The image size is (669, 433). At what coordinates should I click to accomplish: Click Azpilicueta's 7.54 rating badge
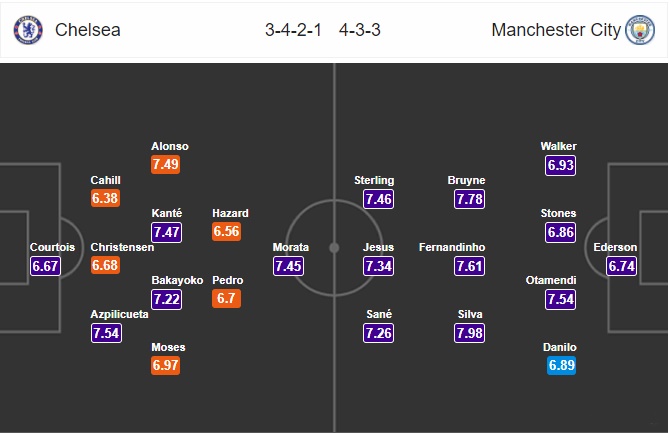[x=106, y=333]
